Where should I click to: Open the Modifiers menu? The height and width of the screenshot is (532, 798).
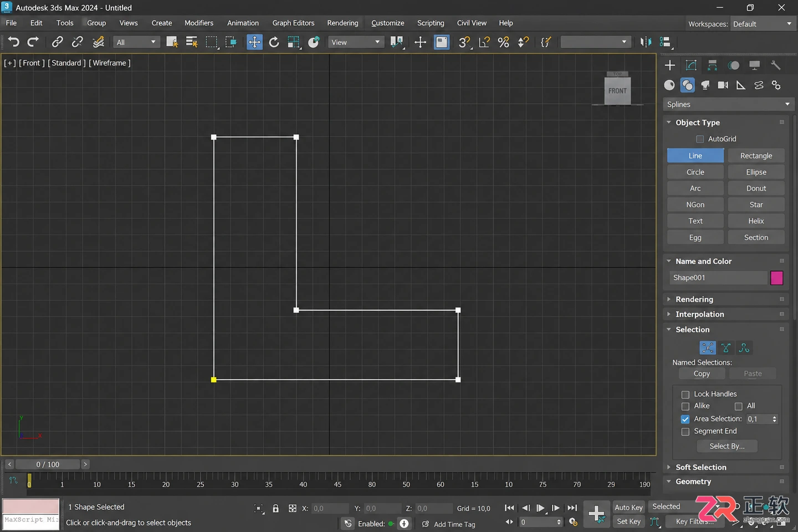coord(199,23)
